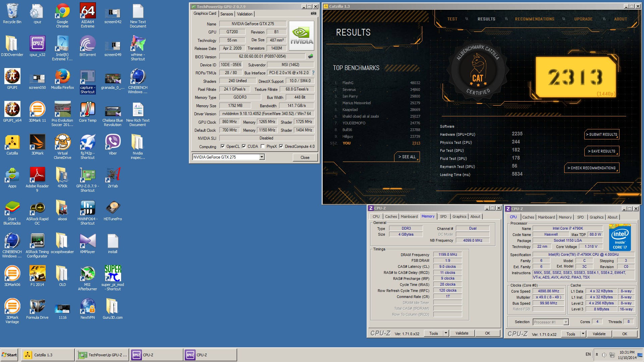Click the taskbar volume speaker icon

[x=604, y=355]
